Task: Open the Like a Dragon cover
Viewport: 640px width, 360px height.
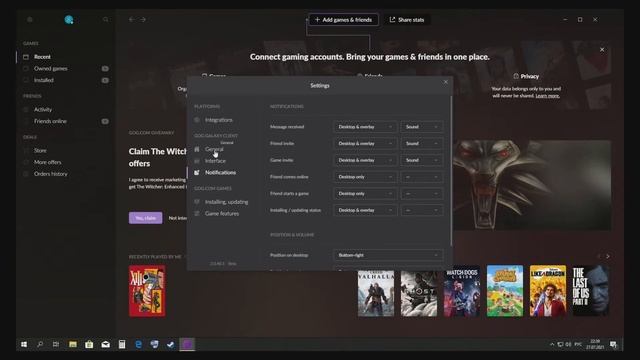Action: coord(548,291)
